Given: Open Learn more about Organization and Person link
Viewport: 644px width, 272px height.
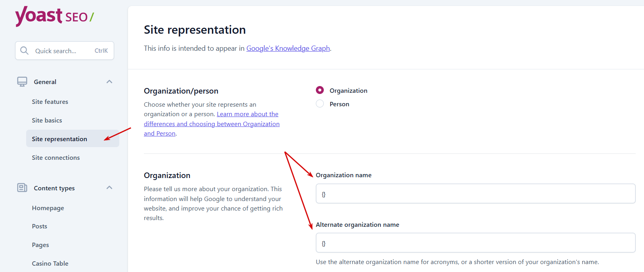Looking at the screenshot, I should (212, 124).
